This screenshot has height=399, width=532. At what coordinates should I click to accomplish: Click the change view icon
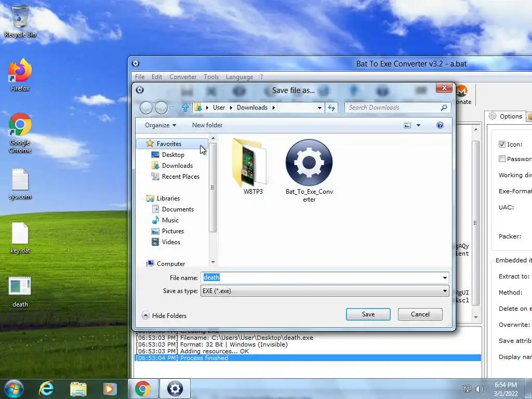pyautogui.click(x=407, y=125)
